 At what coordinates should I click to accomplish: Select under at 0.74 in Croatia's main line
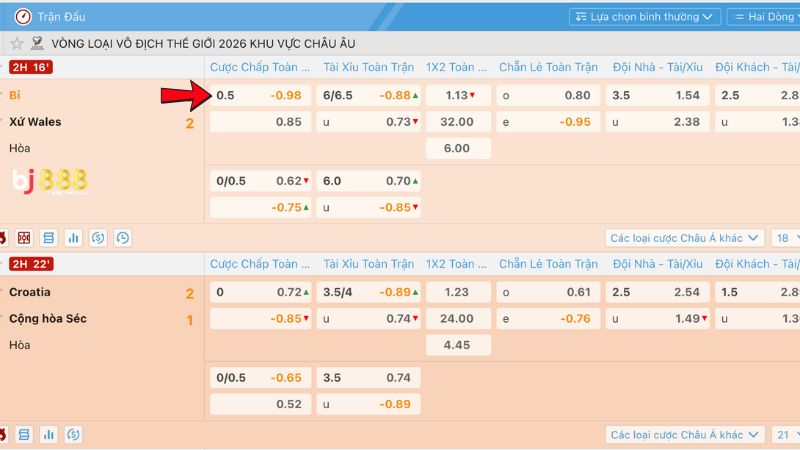pyautogui.click(x=368, y=319)
